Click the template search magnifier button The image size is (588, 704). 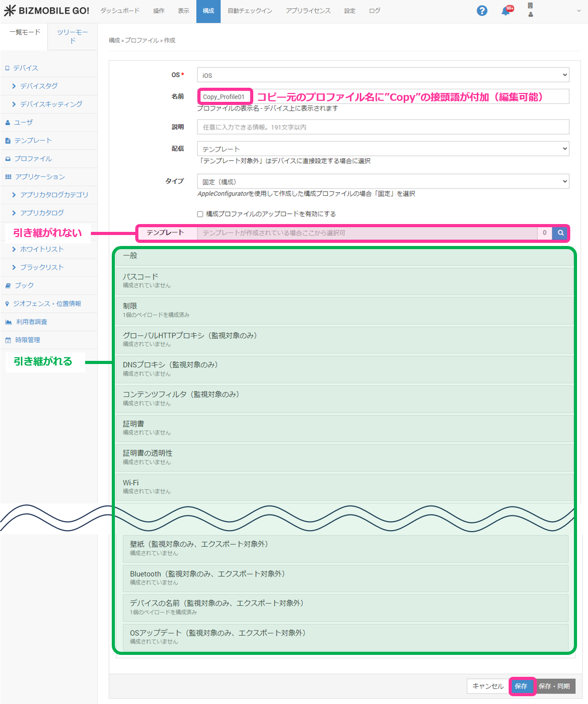[560, 233]
